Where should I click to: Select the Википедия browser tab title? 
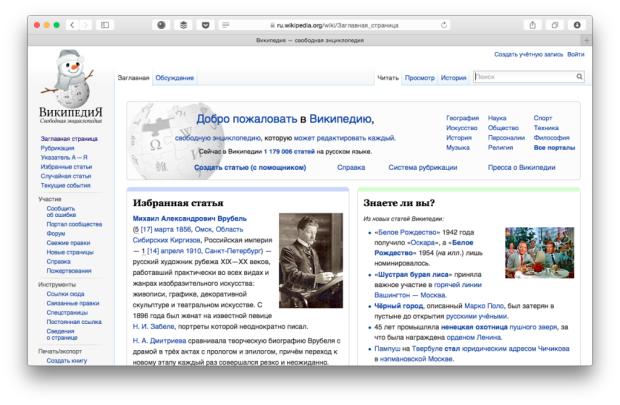point(310,40)
